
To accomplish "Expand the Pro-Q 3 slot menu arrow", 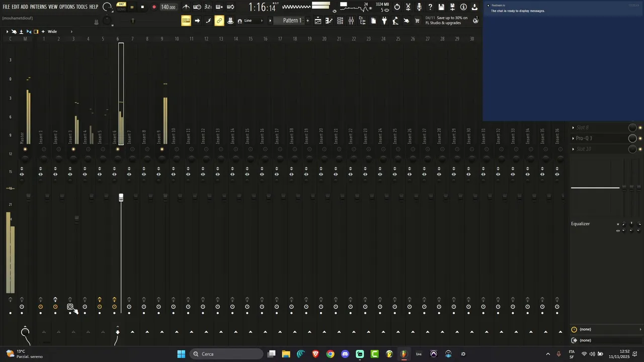I will click(573, 138).
